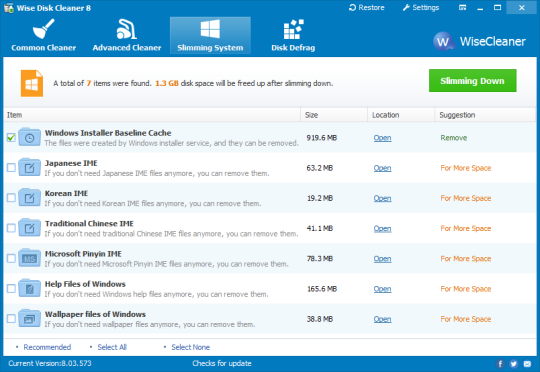Click the Wise Disk Cleaner app icon

[9, 8]
